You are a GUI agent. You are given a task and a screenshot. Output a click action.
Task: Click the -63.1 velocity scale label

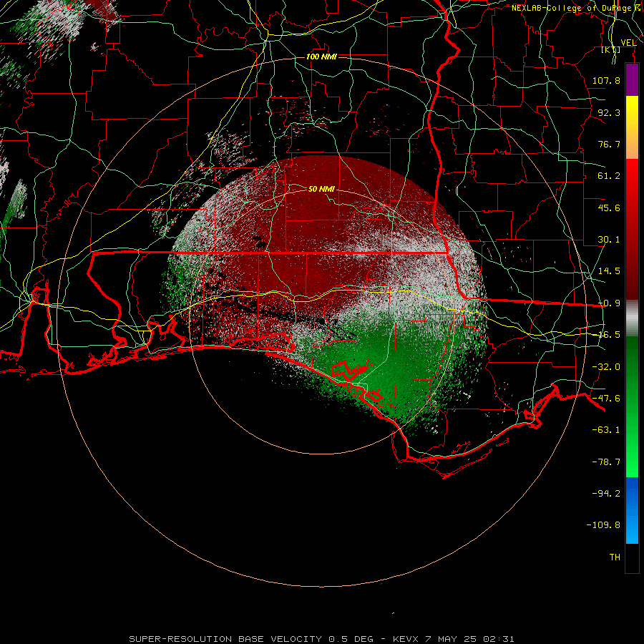pyautogui.click(x=606, y=430)
